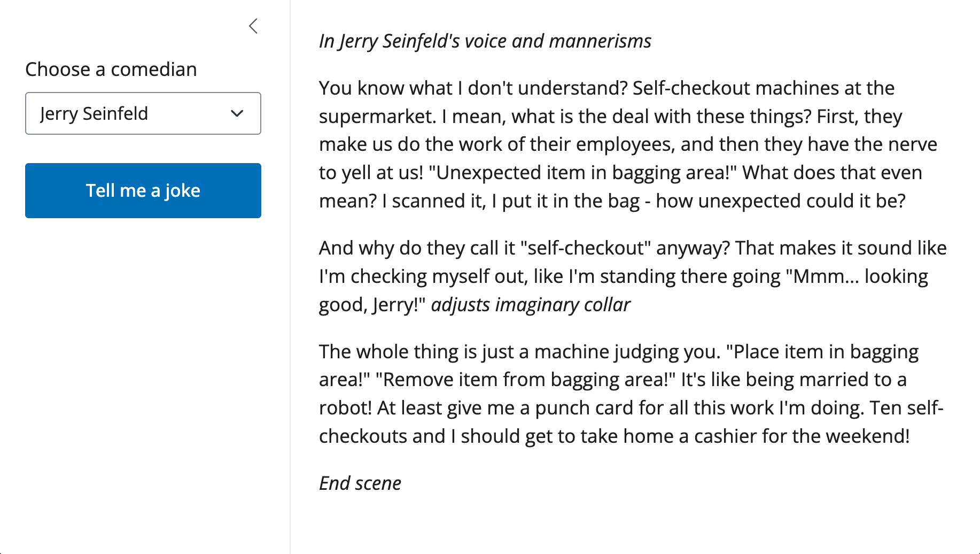
Task: Click the "Choose a comedian" label
Action: pos(111,70)
